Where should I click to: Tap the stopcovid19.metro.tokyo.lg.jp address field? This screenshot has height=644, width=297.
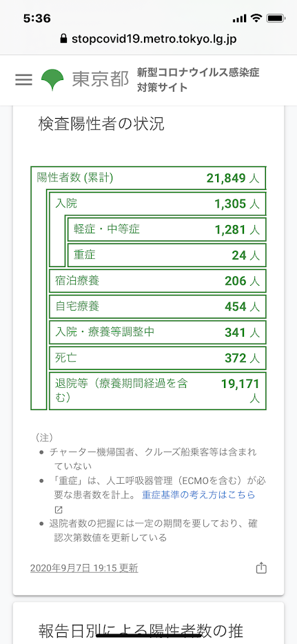[x=149, y=39]
